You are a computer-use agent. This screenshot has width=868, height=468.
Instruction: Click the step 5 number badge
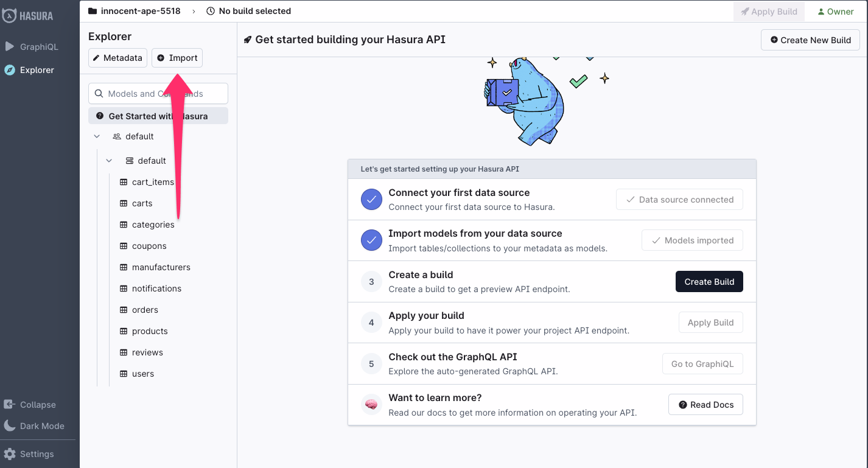pyautogui.click(x=371, y=364)
